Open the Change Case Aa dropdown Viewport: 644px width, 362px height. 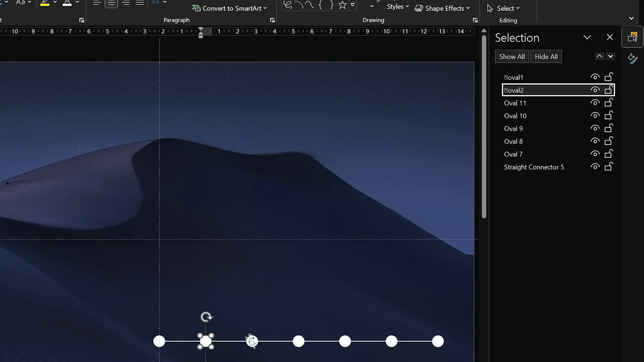(23, 2)
